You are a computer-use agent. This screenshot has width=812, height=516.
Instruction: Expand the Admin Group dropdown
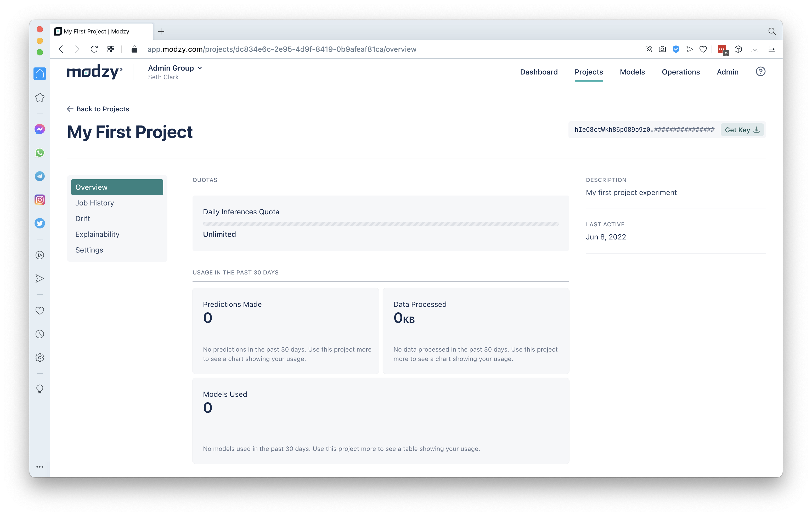click(x=175, y=68)
